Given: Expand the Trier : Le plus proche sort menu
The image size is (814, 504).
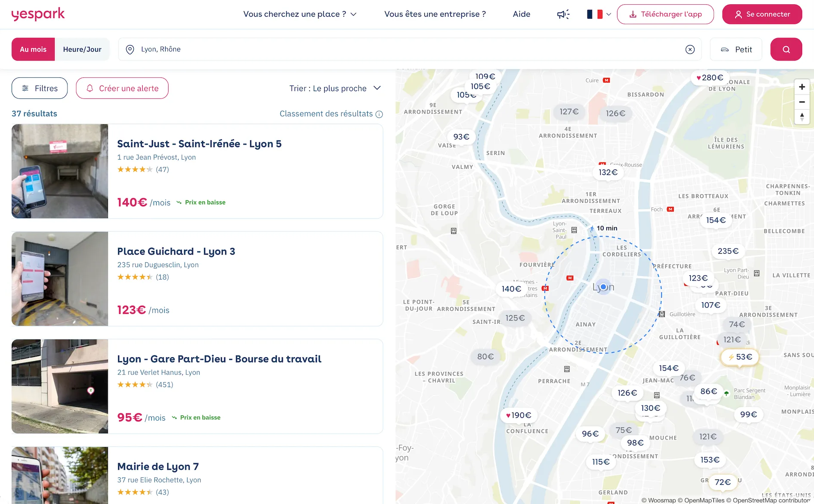Looking at the screenshot, I should pyautogui.click(x=335, y=88).
